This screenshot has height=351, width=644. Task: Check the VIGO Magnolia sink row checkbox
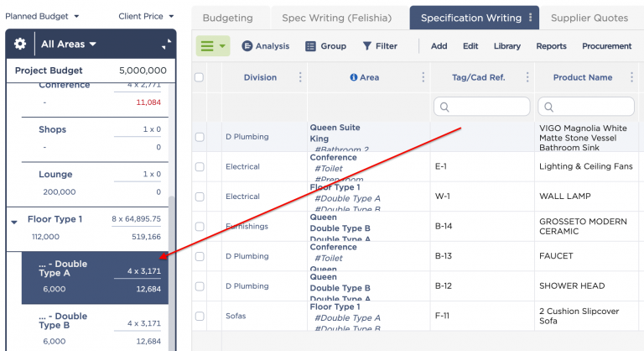point(200,137)
